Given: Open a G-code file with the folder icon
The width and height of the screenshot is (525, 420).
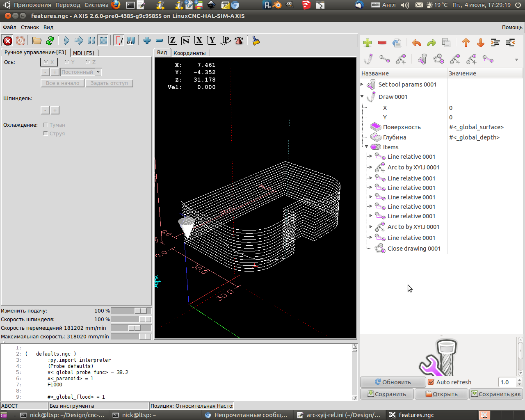Looking at the screenshot, I should pyautogui.click(x=37, y=41).
